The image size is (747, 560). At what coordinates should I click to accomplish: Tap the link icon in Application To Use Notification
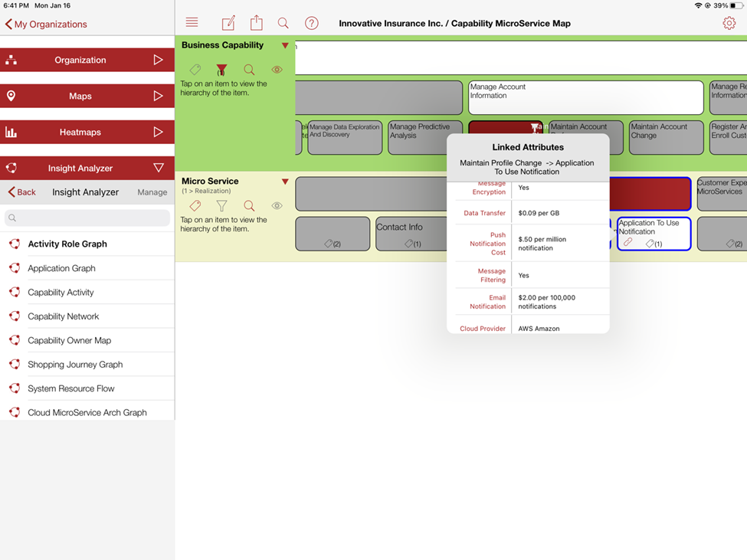[x=628, y=242]
